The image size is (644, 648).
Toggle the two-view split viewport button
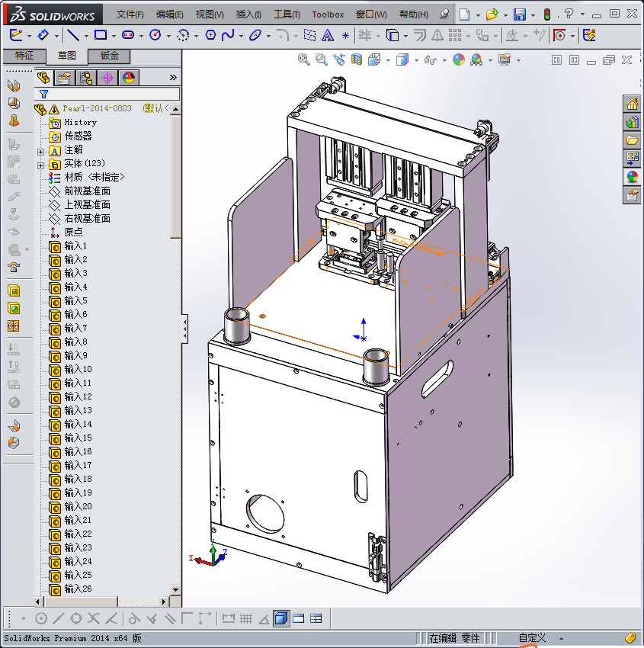pos(298,619)
